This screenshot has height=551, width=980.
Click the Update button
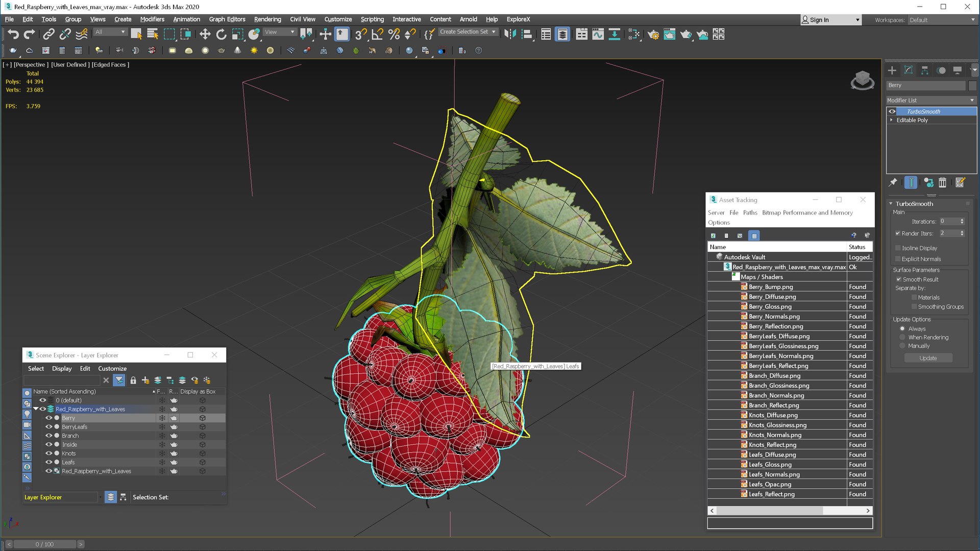pos(928,358)
